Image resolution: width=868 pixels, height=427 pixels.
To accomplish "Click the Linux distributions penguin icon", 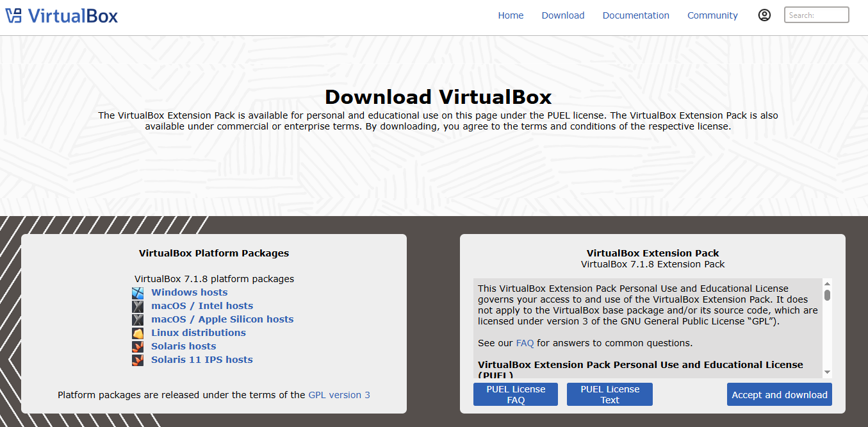I will [138, 333].
